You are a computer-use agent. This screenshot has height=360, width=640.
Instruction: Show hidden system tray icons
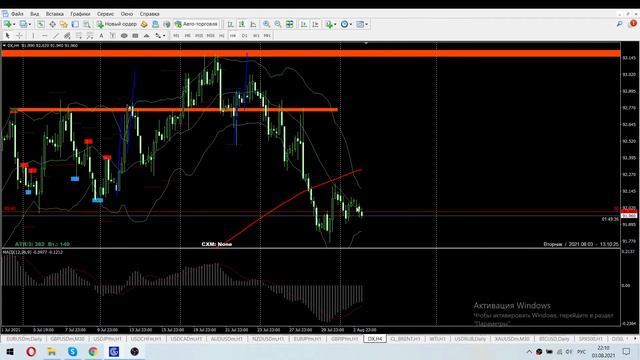pyautogui.click(x=529, y=351)
